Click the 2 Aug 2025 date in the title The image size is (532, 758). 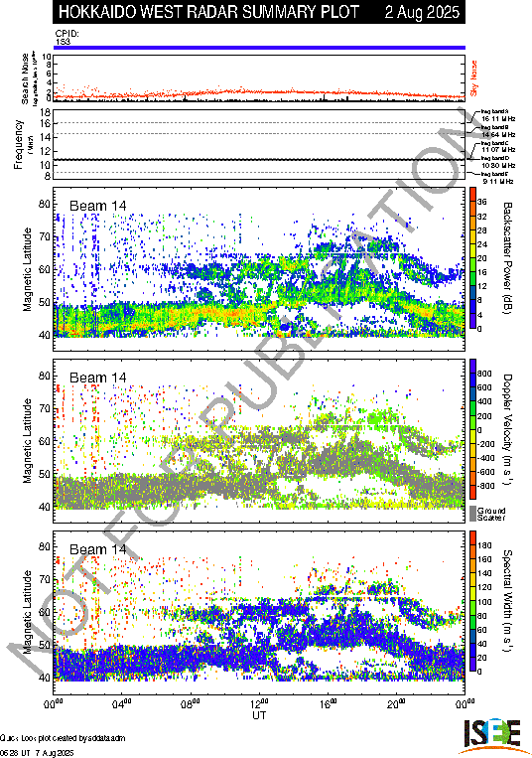click(422, 12)
